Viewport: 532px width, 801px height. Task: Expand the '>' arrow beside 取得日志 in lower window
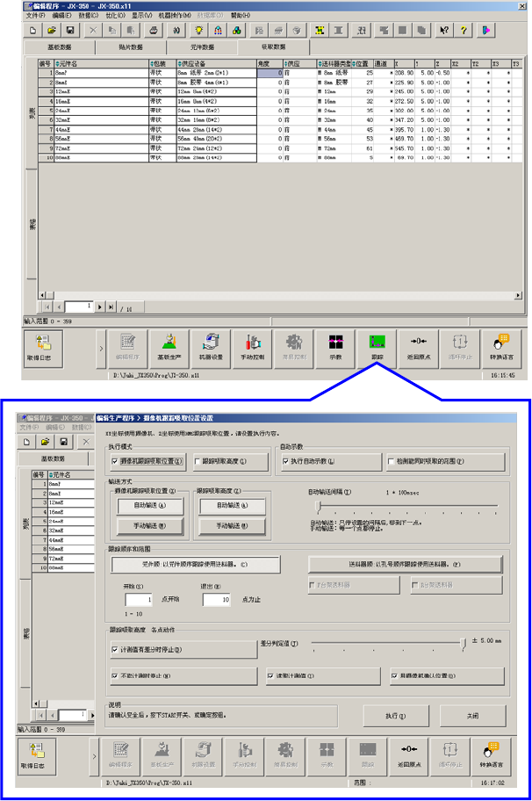[x=94, y=756]
